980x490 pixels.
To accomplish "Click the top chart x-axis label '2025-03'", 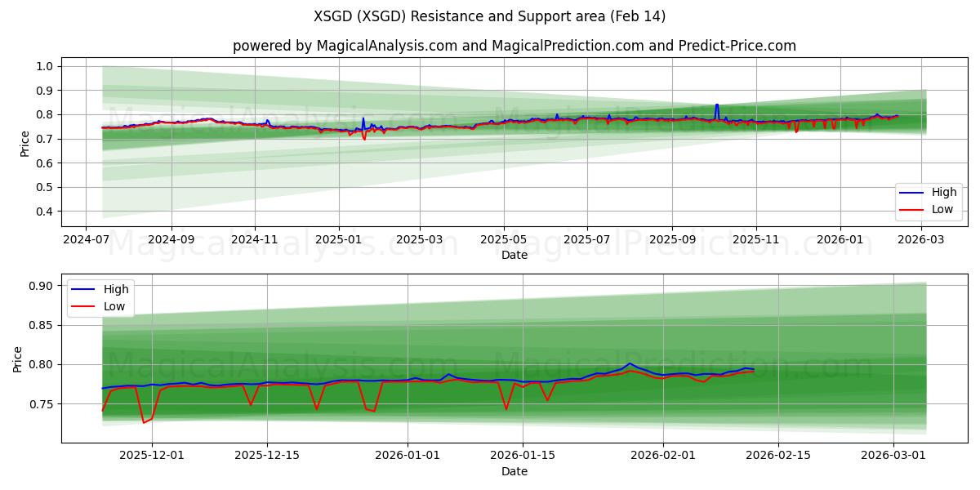I will 419,240.
